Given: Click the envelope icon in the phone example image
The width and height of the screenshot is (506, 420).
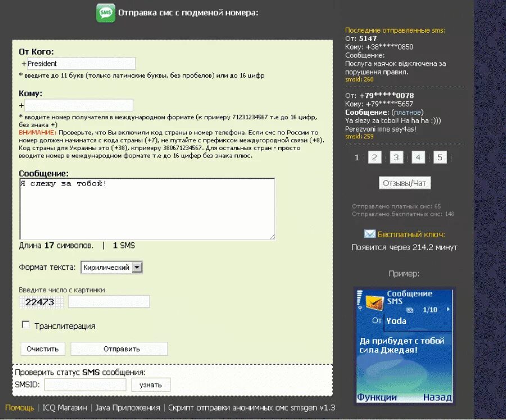Looking at the screenshot, I should point(374,302).
